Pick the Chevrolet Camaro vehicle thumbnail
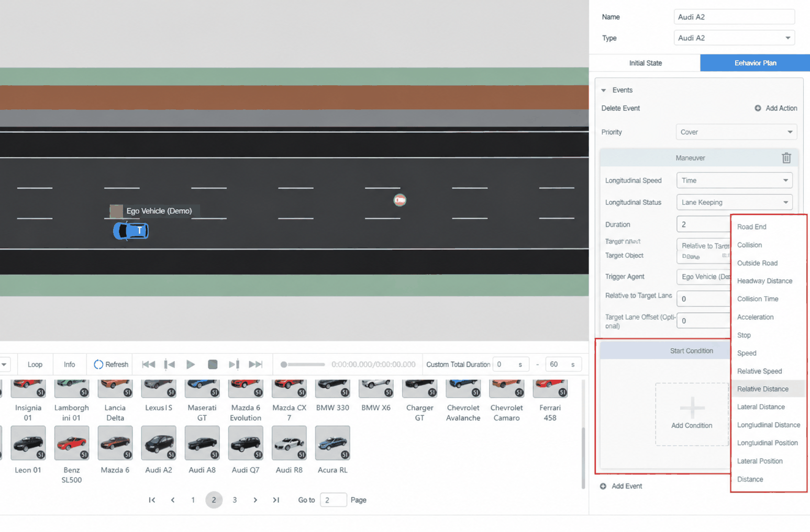 (x=506, y=389)
